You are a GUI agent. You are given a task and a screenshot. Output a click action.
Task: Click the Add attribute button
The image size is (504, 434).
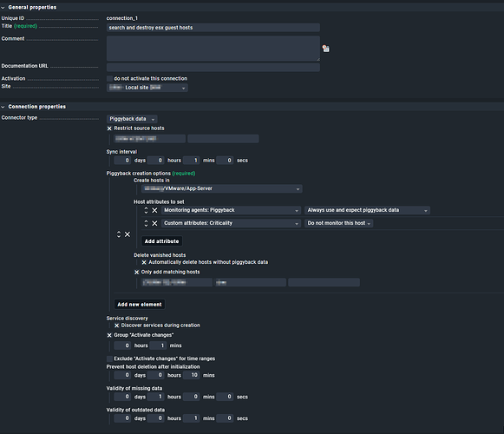(161, 241)
